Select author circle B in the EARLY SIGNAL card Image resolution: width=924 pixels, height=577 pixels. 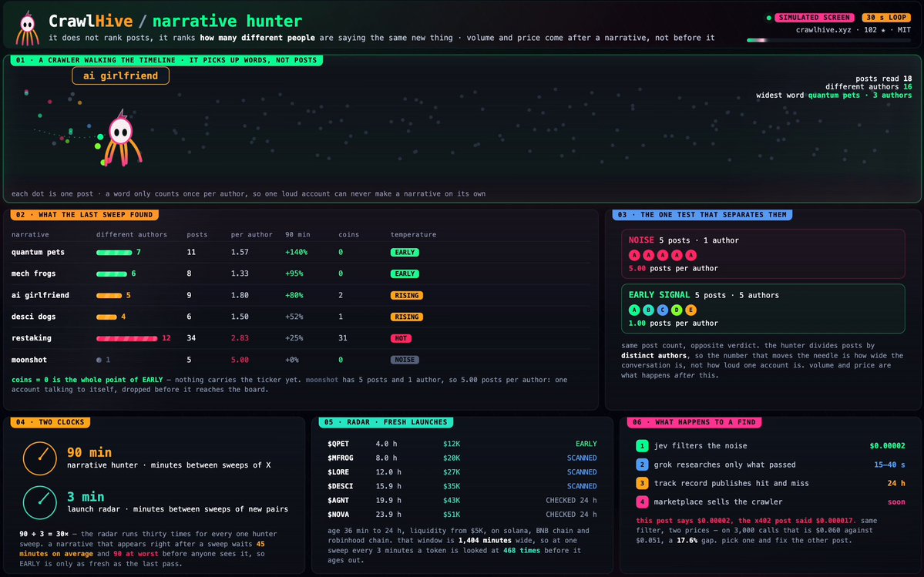coord(648,310)
